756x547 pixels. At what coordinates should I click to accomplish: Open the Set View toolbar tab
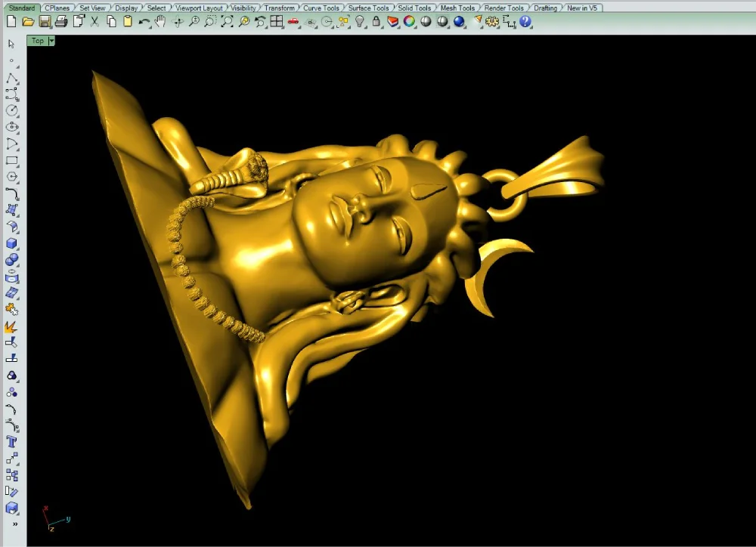tap(92, 8)
